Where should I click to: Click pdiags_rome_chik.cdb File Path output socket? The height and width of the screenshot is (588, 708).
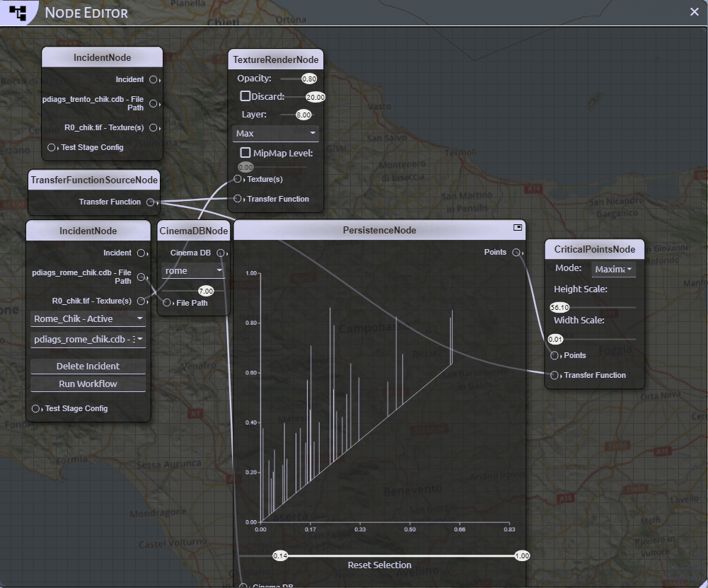pyautogui.click(x=141, y=277)
